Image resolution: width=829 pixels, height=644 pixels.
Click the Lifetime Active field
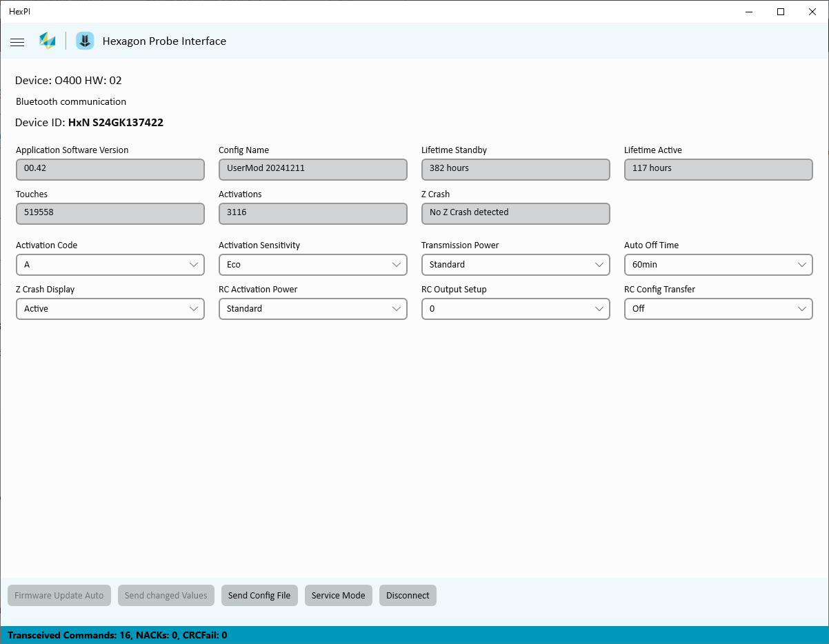(x=719, y=170)
